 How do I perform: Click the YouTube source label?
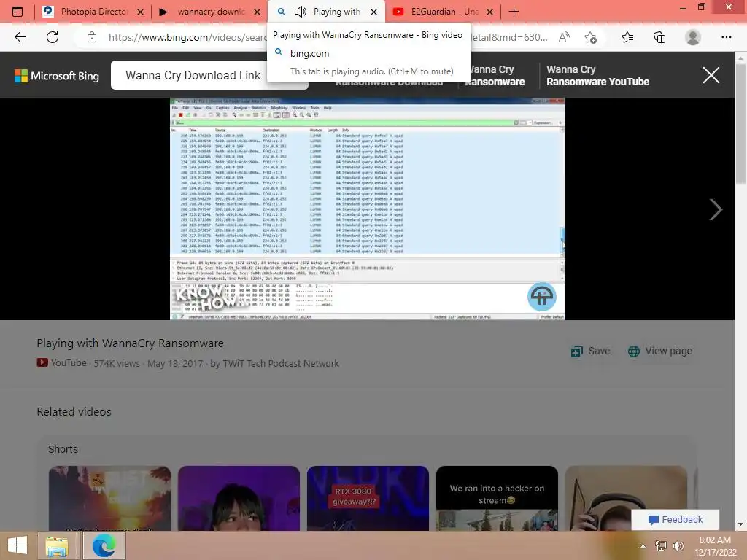(x=62, y=363)
